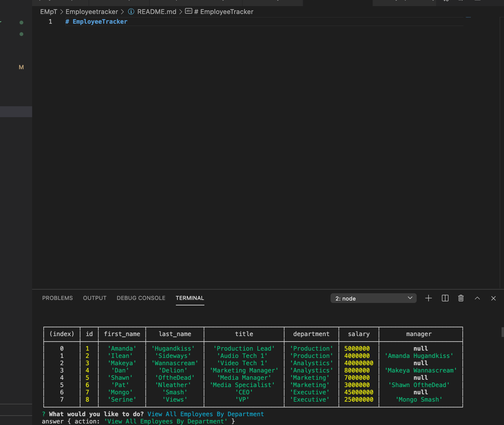Click the 'Wannascream' last_name cell

175,363
